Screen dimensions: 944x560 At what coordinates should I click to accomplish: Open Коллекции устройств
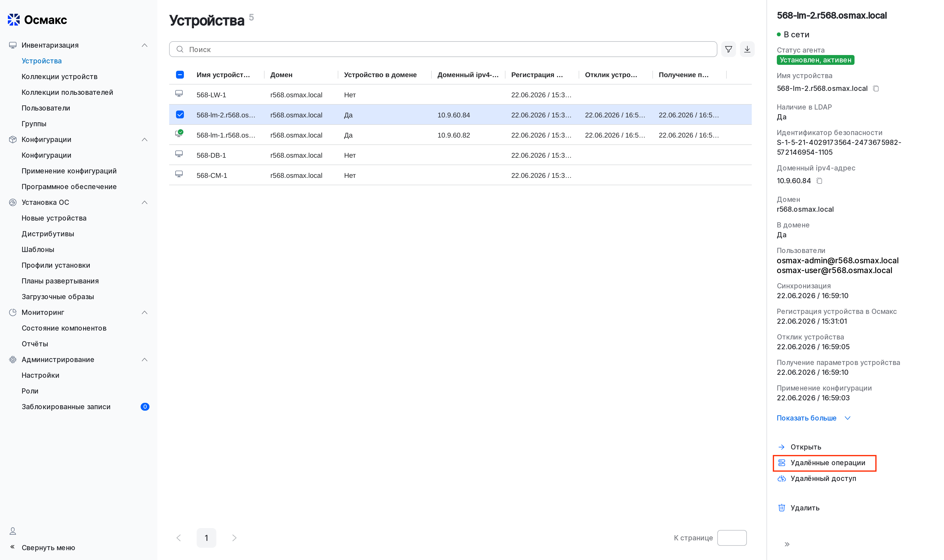(x=59, y=77)
